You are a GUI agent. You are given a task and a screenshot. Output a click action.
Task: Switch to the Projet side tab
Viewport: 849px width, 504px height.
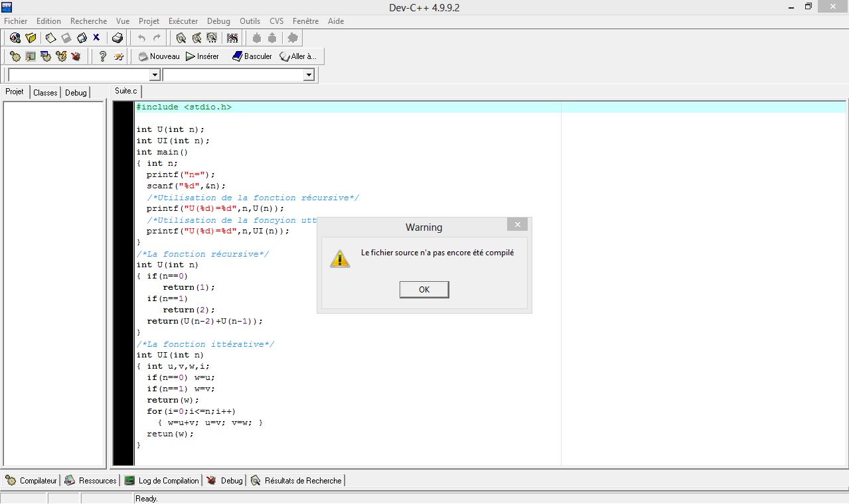coord(15,92)
